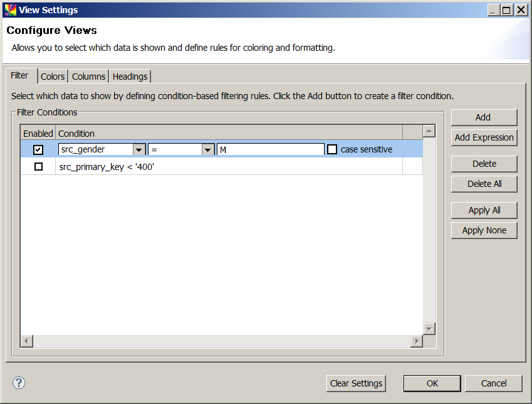This screenshot has height=404, width=532.
Task: Switch to the Colors tab
Action: click(53, 76)
